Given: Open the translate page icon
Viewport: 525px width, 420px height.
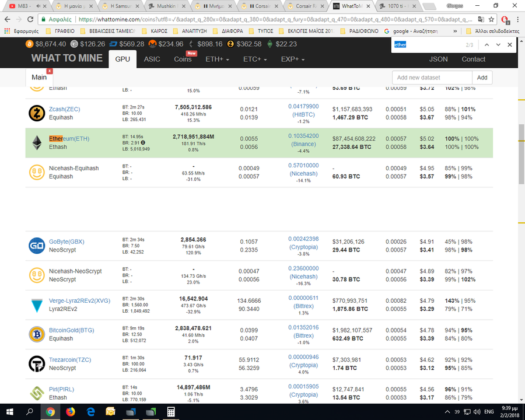Looking at the screenshot, I should coord(481,19).
